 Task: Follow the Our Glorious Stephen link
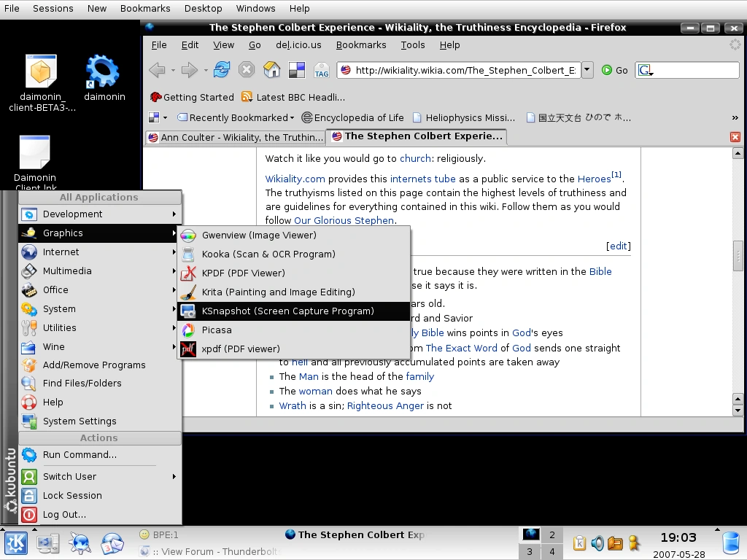point(344,220)
